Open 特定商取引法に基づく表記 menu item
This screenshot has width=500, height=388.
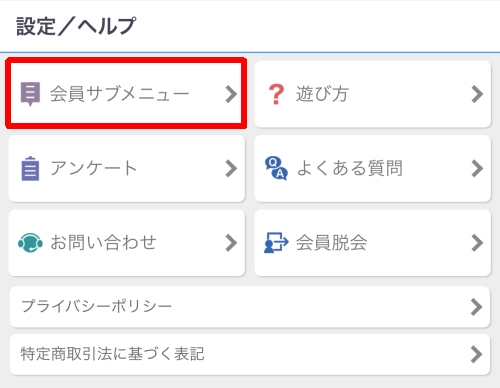[x=250, y=354]
